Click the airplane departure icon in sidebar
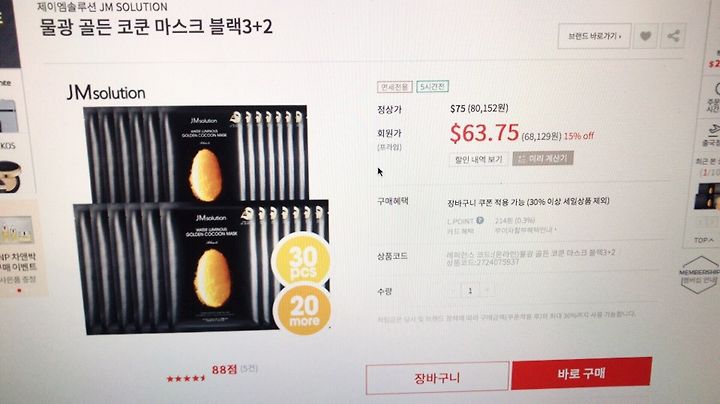This screenshot has width=720, height=404. click(712, 131)
